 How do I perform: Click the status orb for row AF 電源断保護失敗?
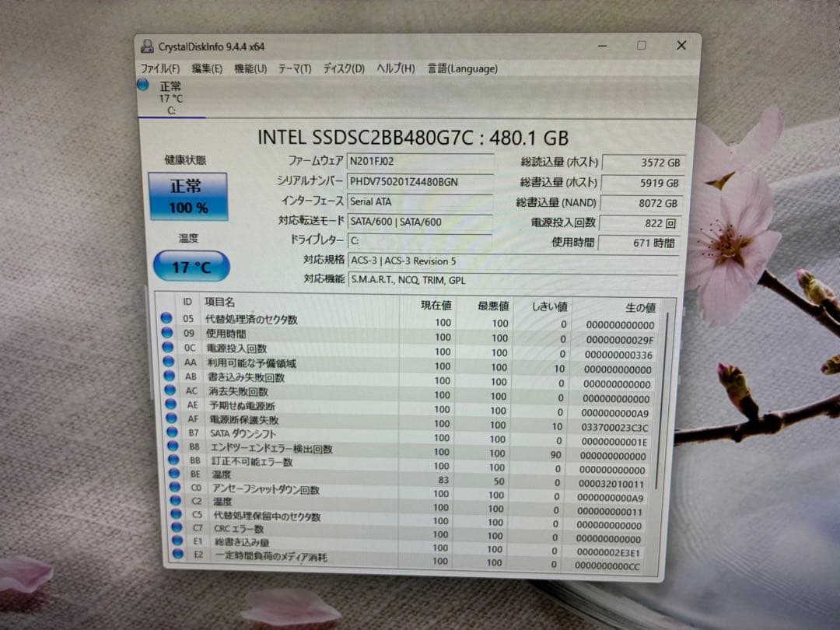(171, 418)
